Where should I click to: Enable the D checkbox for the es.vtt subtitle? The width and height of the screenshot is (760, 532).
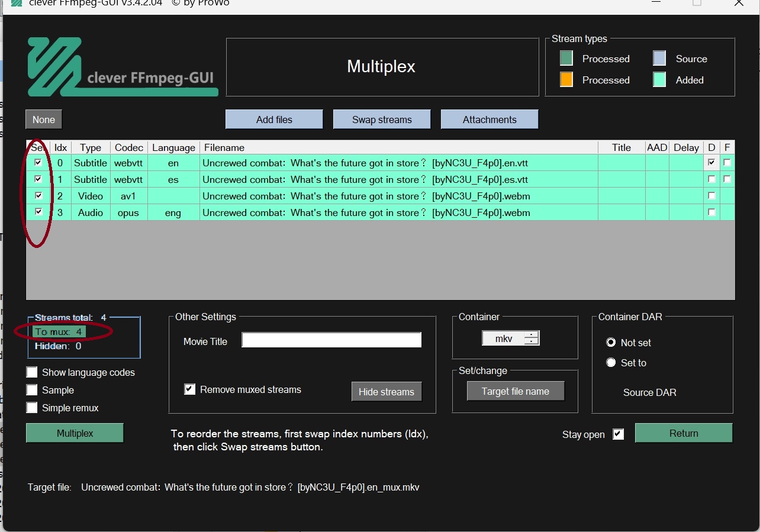coord(711,179)
